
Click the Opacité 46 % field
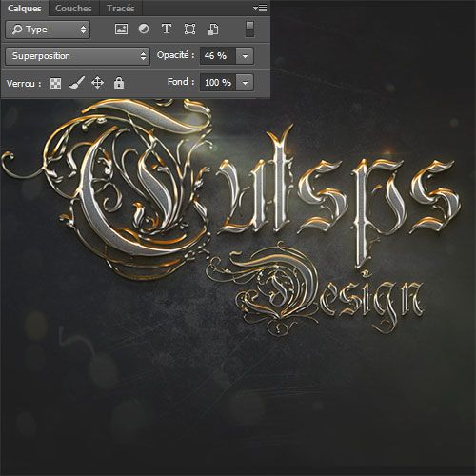(218, 56)
